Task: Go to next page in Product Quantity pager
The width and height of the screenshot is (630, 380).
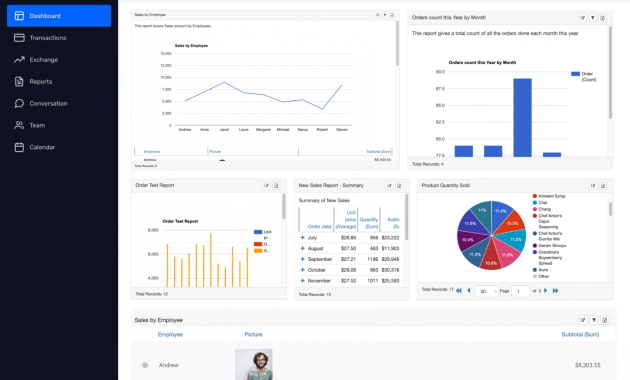Action: 546,290
